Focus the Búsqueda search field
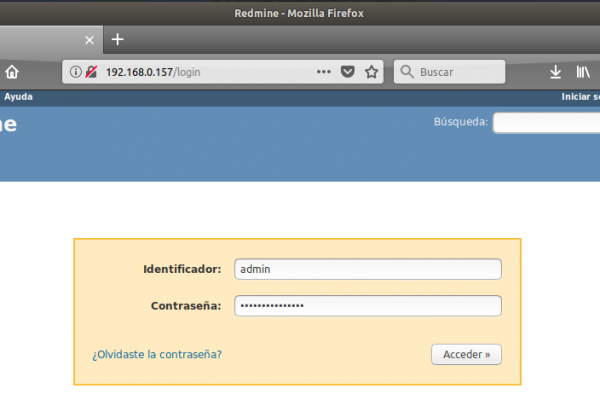 click(x=546, y=123)
